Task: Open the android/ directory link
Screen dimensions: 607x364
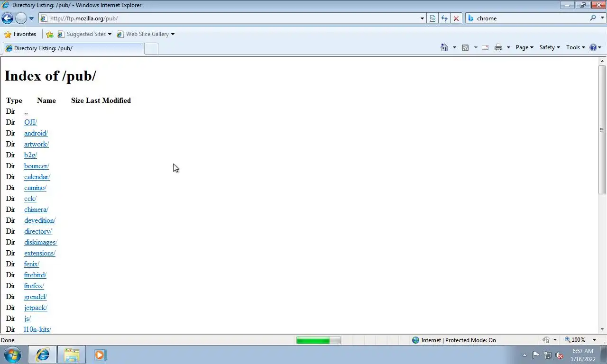Action: pyautogui.click(x=36, y=133)
